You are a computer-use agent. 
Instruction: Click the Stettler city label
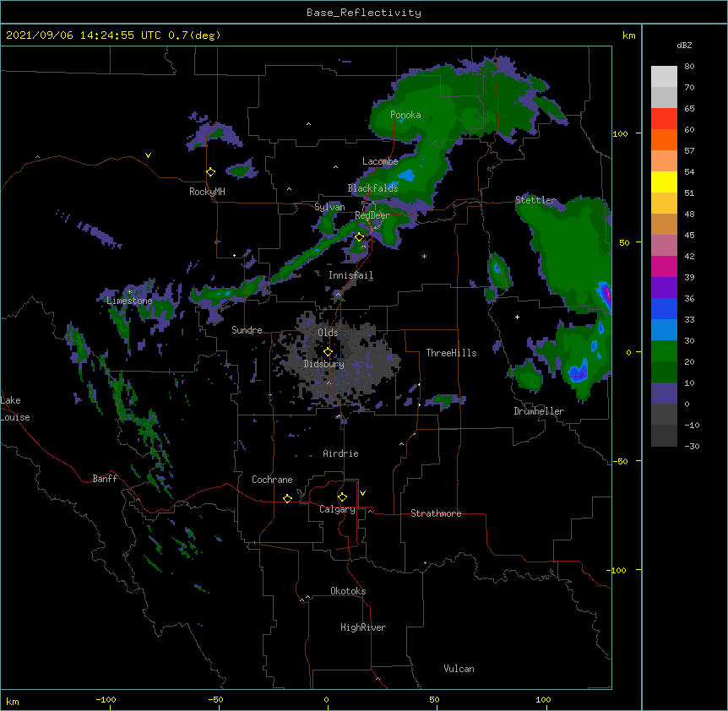535,200
